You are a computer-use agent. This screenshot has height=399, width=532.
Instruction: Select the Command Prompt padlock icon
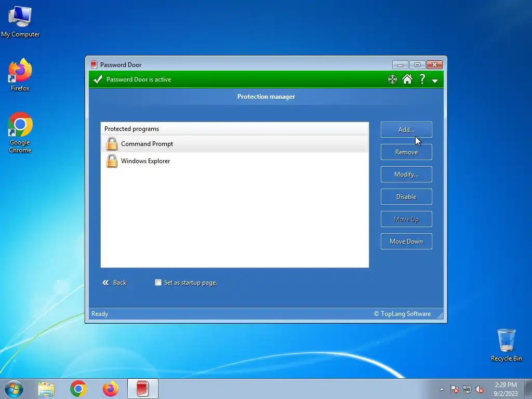pos(112,143)
